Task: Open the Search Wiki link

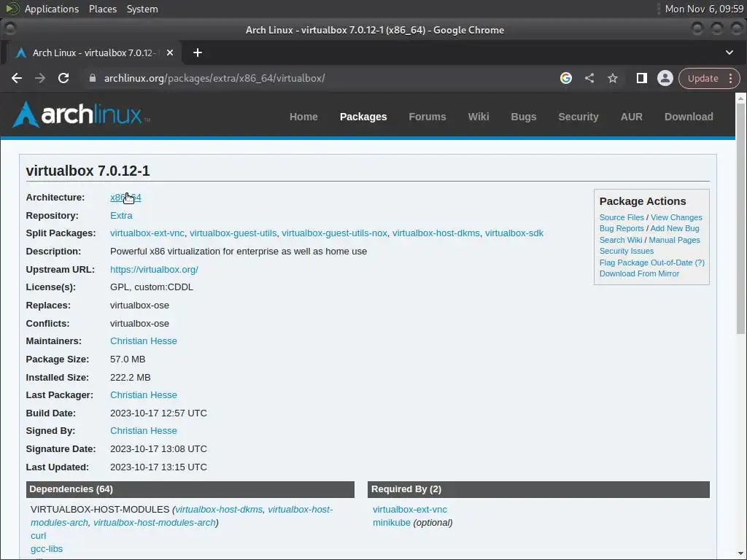Action: (620, 240)
